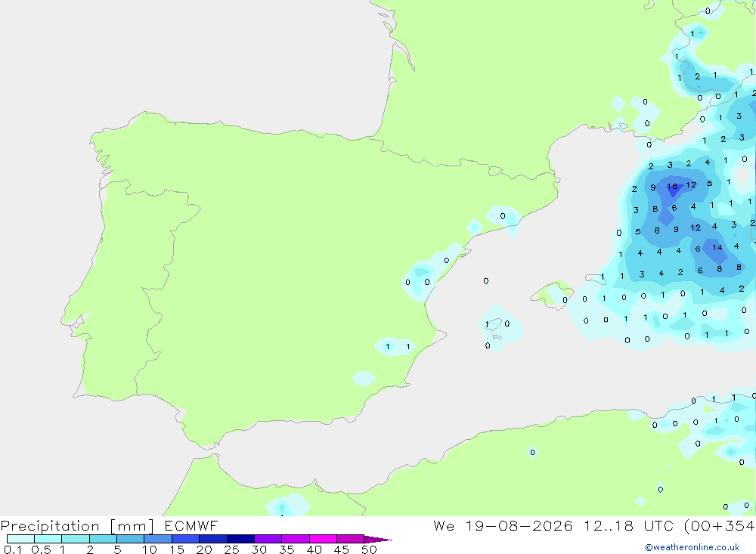The width and height of the screenshot is (756, 554).
Task: Choose the 30–35 mm violet legend swatch
Action: pos(268,539)
